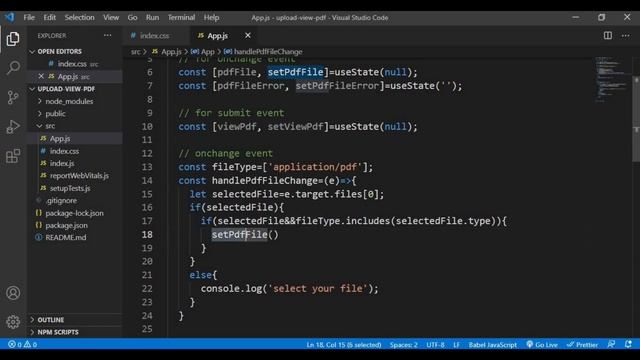Collapse the UPLOAD-VIEW-PDF folder section
This screenshot has width=640, height=360.
(62, 89)
